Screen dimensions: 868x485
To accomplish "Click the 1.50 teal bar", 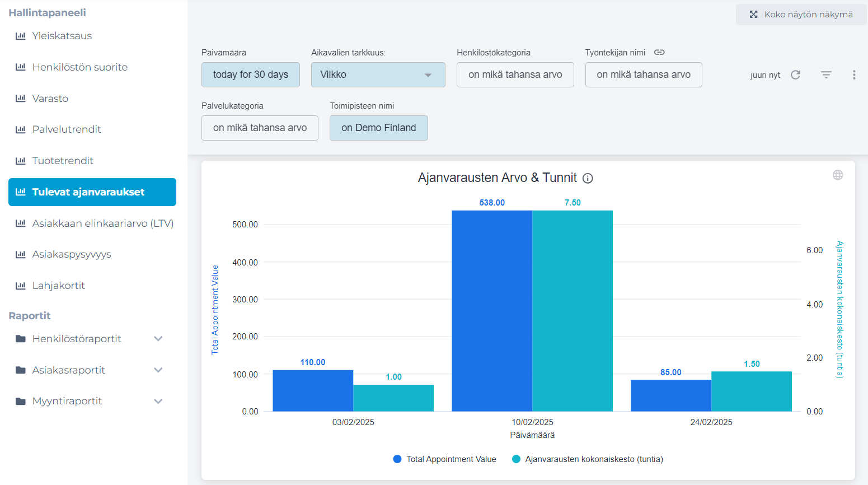I will pyautogui.click(x=752, y=391).
